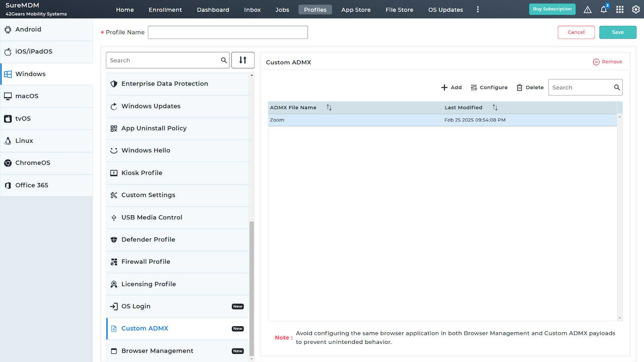
Task: Click the Enterprise Data Protection shield icon
Action: [114, 84]
